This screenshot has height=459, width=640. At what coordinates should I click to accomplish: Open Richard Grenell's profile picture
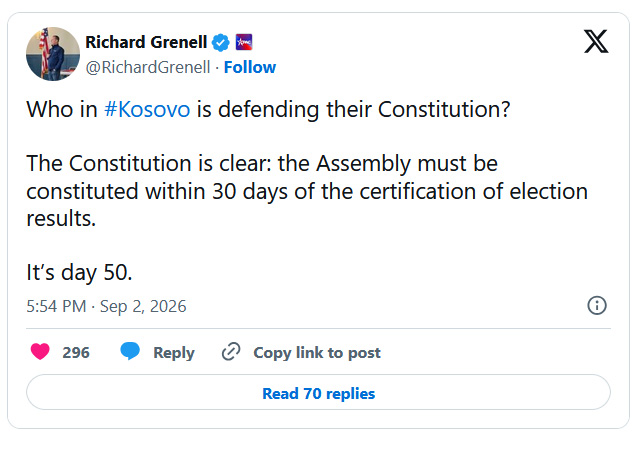tap(53, 54)
